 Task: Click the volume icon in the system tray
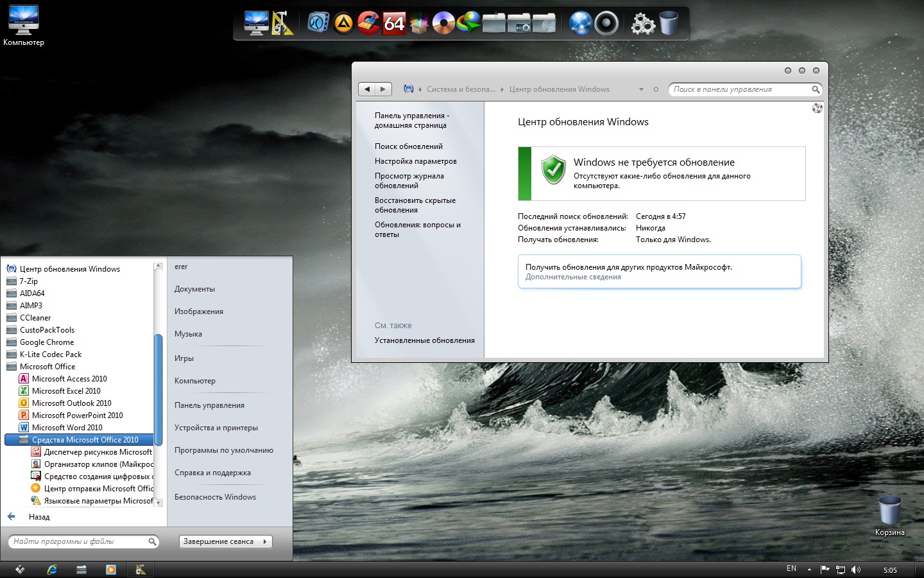coord(856,570)
